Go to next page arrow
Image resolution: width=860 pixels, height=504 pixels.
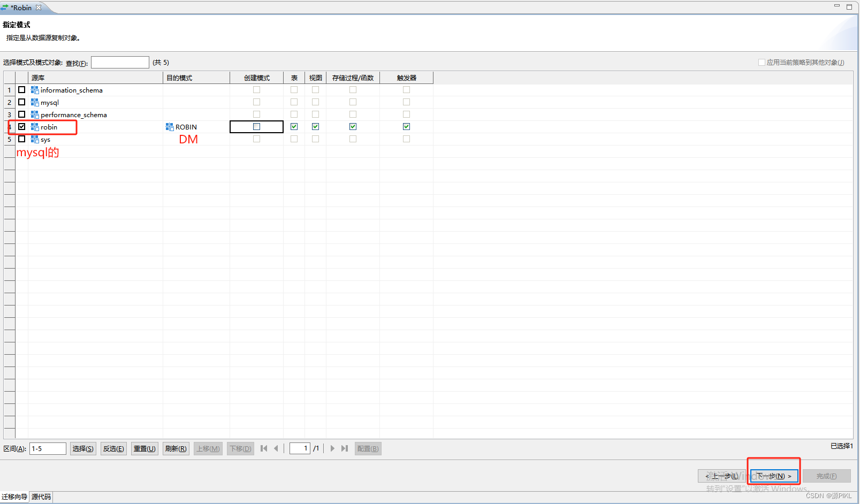[332, 448]
